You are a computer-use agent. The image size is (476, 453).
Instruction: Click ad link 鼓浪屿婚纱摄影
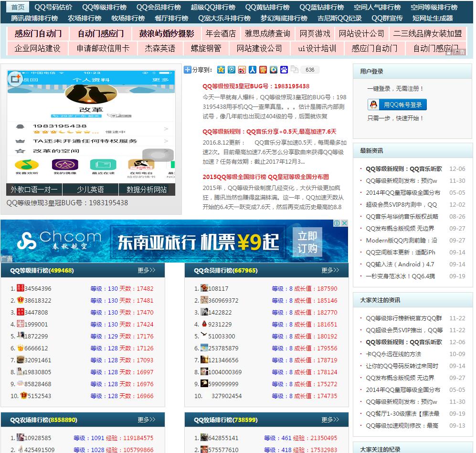167,33
